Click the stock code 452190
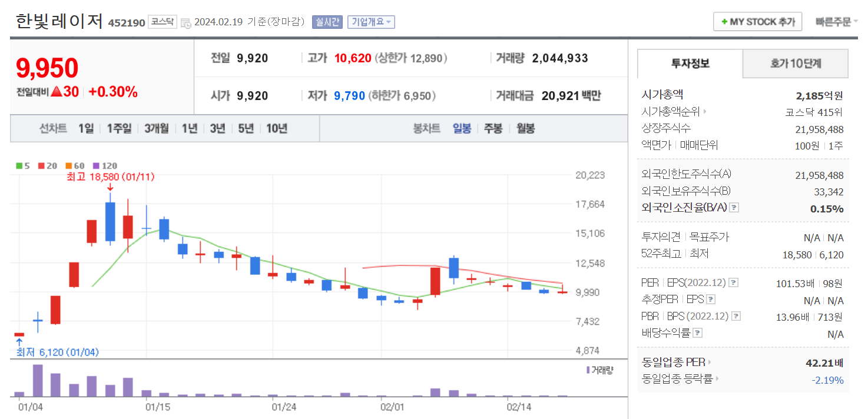This screenshot has width=868, height=419. tap(127, 23)
